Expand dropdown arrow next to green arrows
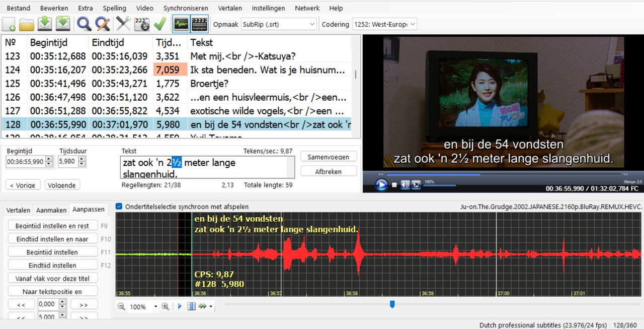This screenshot has height=329, width=644. pyautogui.click(x=211, y=307)
